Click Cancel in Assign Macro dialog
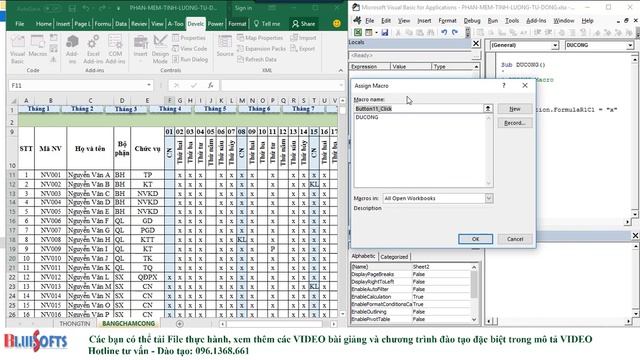The width and height of the screenshot is (640, 360). click(x=515, y=239)
